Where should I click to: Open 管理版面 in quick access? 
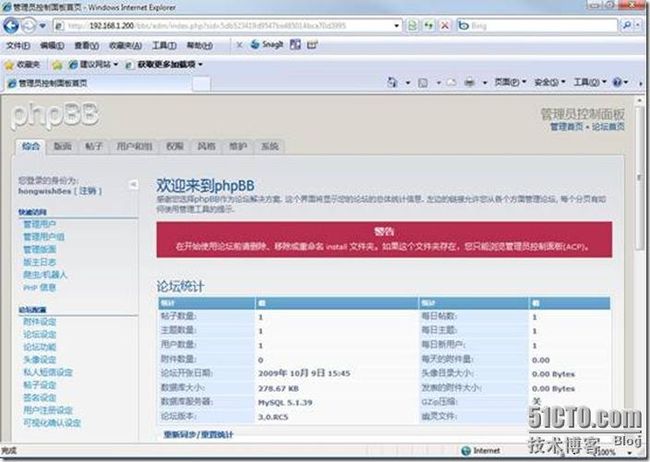(x=39, y=249)
